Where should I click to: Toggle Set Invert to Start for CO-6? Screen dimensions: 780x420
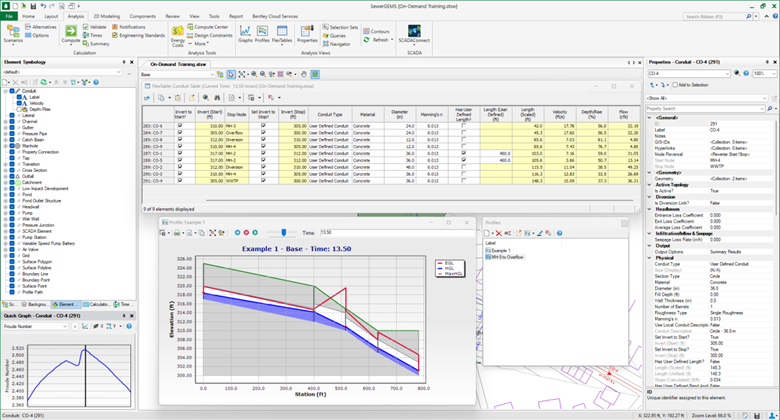coord(180,126)
